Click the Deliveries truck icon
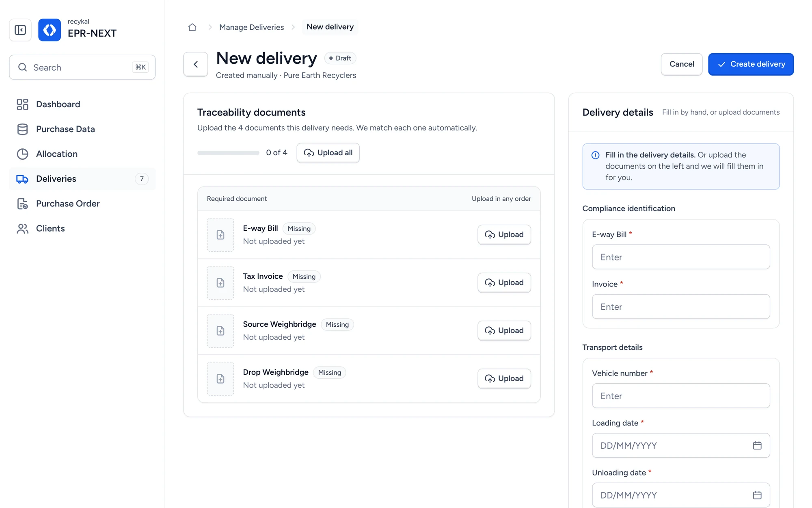812x508 pixels. [22, 179]
